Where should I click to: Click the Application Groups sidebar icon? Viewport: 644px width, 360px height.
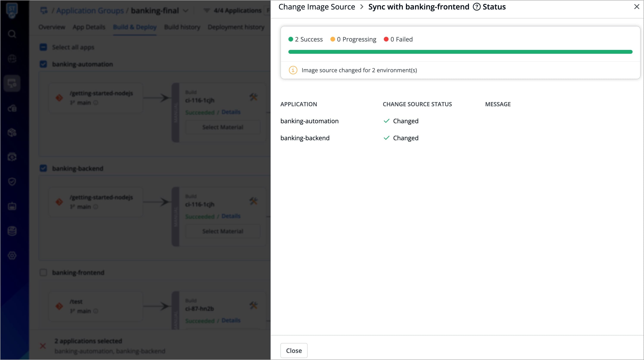coord(12,83)
